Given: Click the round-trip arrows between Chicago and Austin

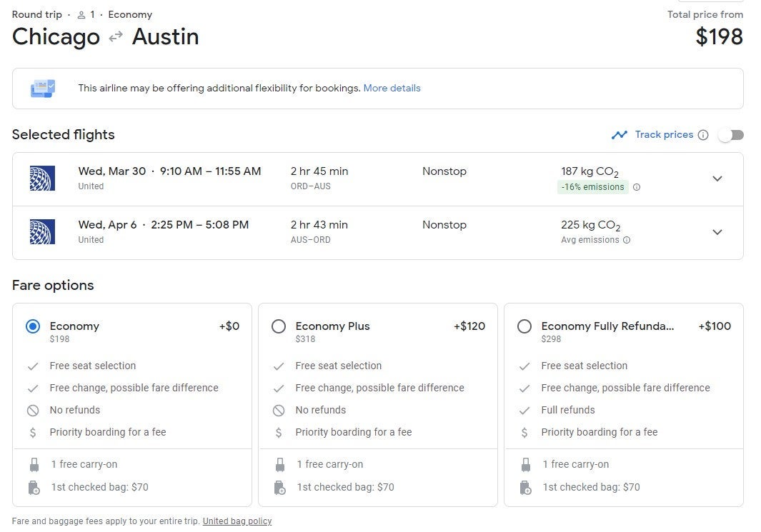Looking at the screenshot, I should 116,37.
